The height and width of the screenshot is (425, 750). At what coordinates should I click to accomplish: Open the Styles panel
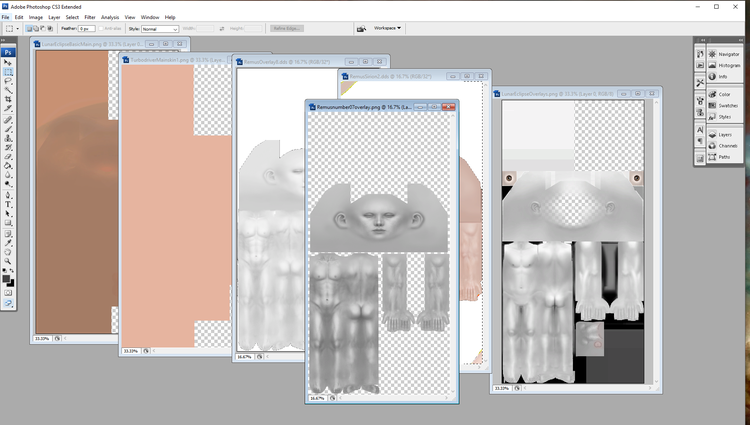724,117
